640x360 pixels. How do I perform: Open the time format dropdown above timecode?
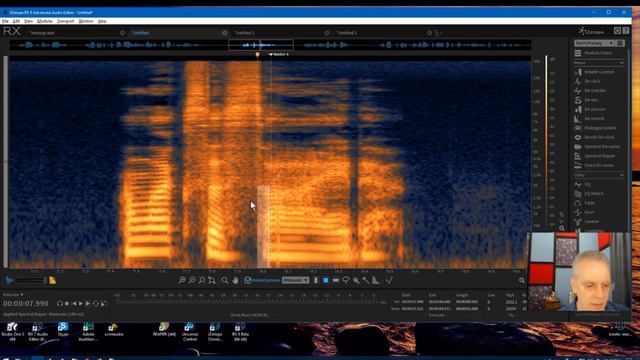pos(13,295)
